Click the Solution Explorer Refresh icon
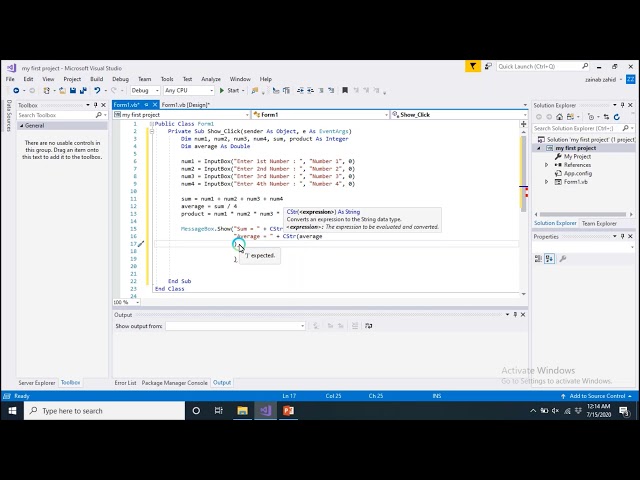 (617, 117)
